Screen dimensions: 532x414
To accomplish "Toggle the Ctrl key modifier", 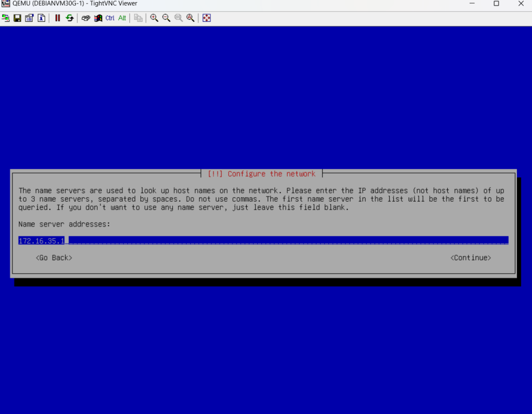I will point(110,18).
